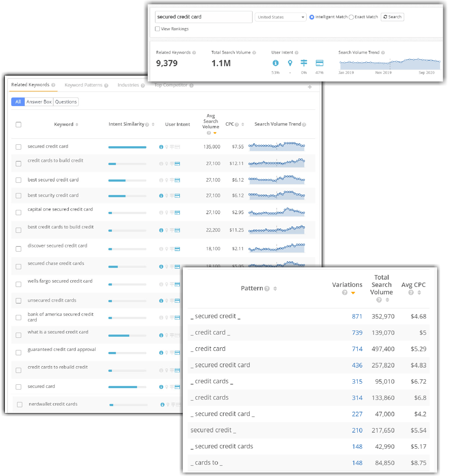Click the location pin intent icon
Screen dimensions: 459x476
pyautogui.click(x=290, y=63)
